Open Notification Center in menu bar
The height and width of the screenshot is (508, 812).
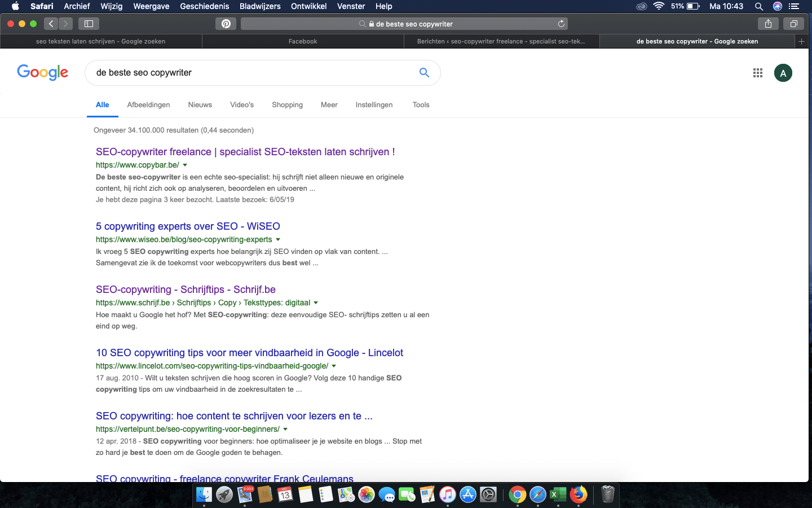(795, 6)
